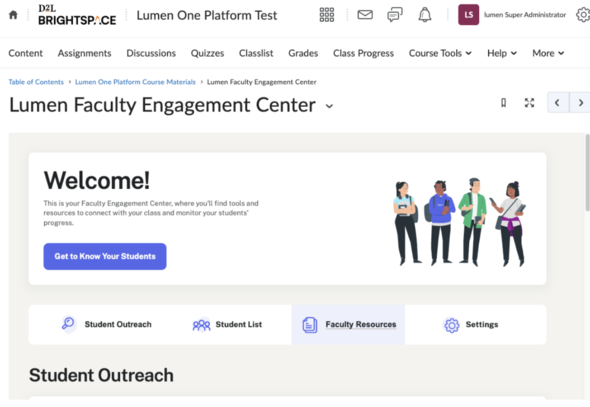Click the LS user avatar
Screen dimensions: 590x407
[x=468, y=15]
